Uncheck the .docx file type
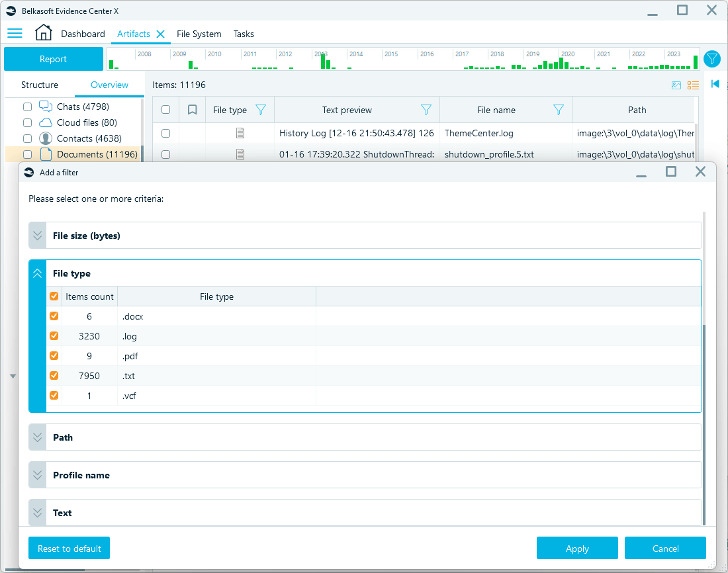This screenshot has width=728, height=573. click(x=54, y=316)
